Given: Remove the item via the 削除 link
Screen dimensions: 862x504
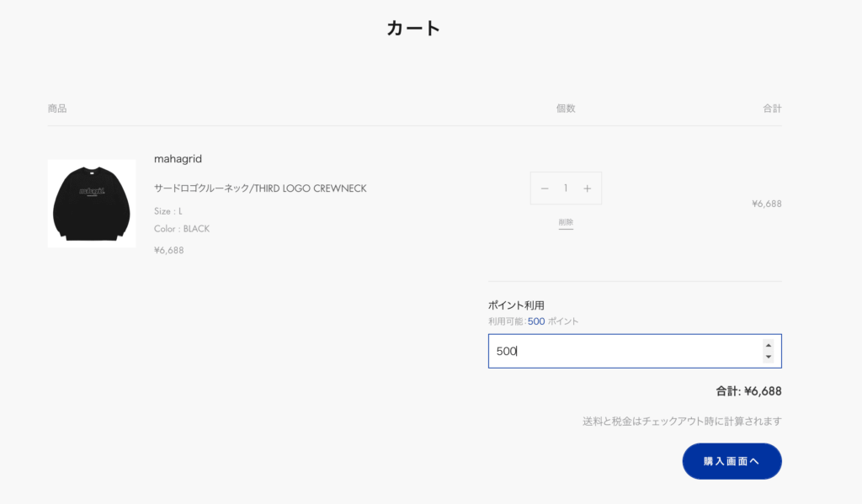Looking at the screenshot, I should coord(566,223).
